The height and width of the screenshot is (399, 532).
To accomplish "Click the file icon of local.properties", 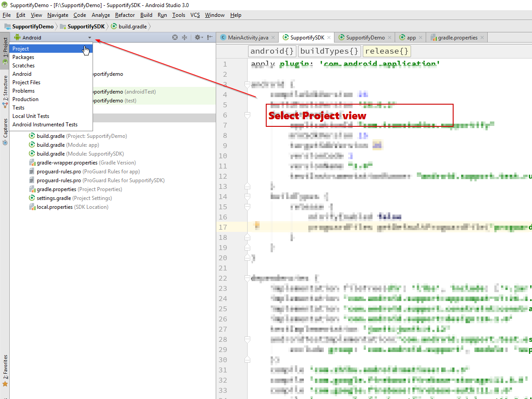I will point(32,207).
